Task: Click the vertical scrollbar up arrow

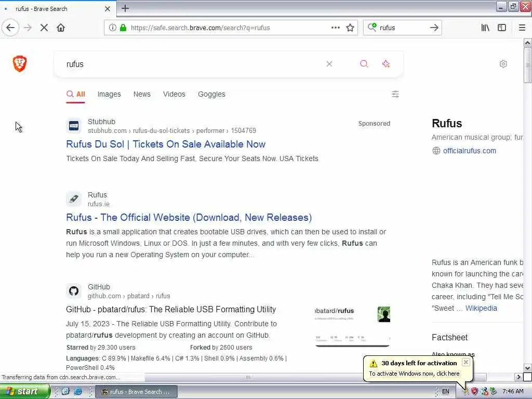Action: click(x=527, y=43)
